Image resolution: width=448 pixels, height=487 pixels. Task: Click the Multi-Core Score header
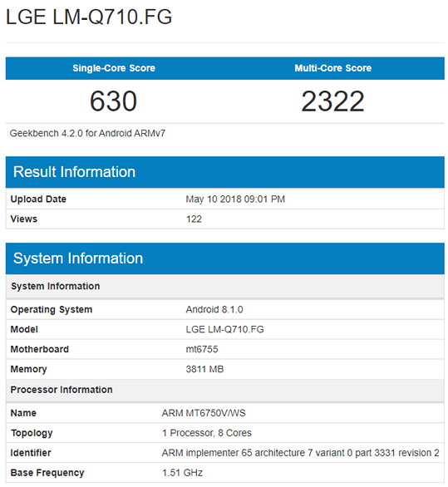[332, 68]
